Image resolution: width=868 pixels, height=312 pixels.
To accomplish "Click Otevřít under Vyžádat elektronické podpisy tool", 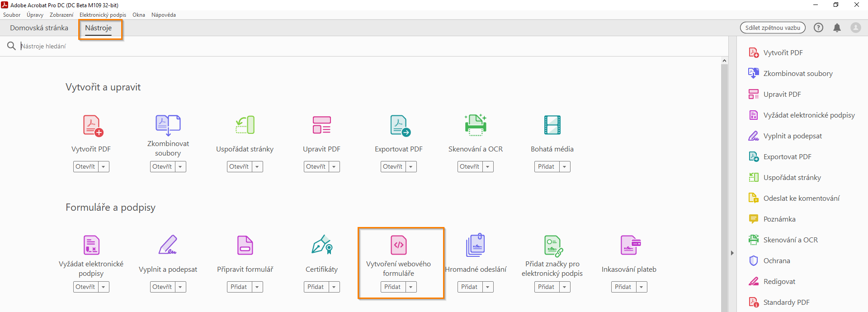I will tap(85, 287).
